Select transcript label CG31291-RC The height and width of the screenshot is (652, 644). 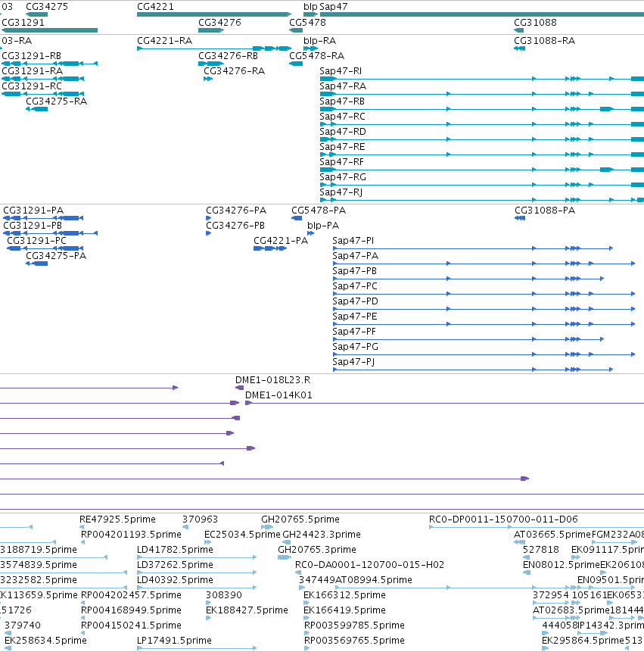pyautogui.click(x=32, y=86)
